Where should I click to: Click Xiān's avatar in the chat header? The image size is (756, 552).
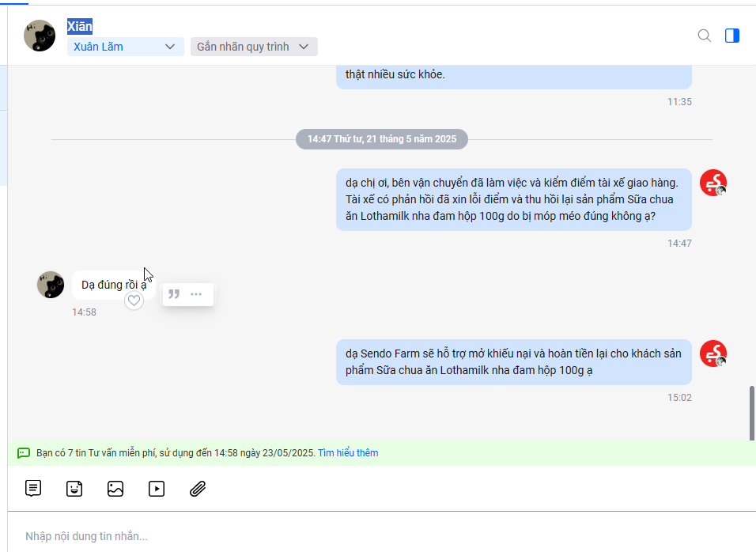[x=40, y=36]
